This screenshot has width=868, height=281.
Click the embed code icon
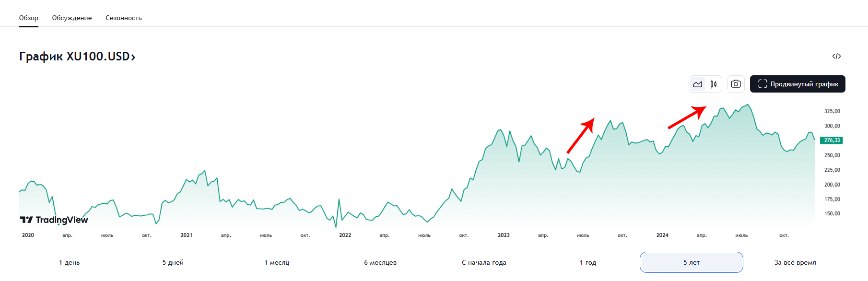pyautogui.click(x=836, y=56)
